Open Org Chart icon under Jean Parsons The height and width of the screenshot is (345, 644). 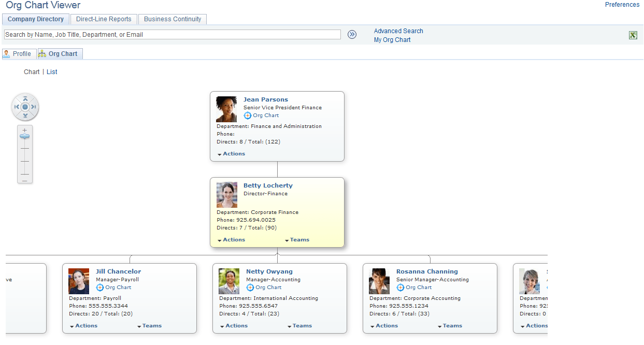pyautogui.click(x=247, y=115)
